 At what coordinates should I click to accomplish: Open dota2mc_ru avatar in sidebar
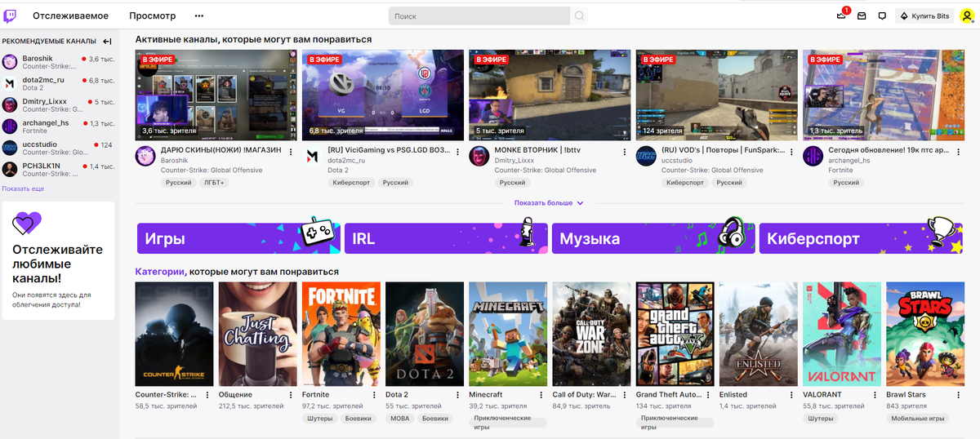[x=10, y=83]
